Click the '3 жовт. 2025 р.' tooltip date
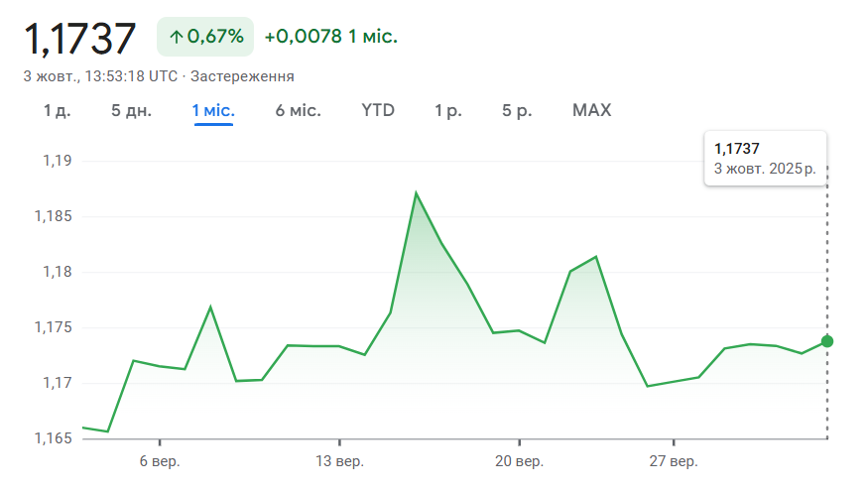 coord(765,169)
